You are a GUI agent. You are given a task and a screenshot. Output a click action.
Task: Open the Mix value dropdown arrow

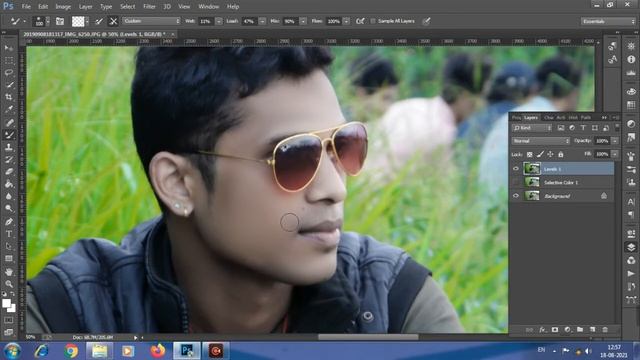tap(303, 21)
